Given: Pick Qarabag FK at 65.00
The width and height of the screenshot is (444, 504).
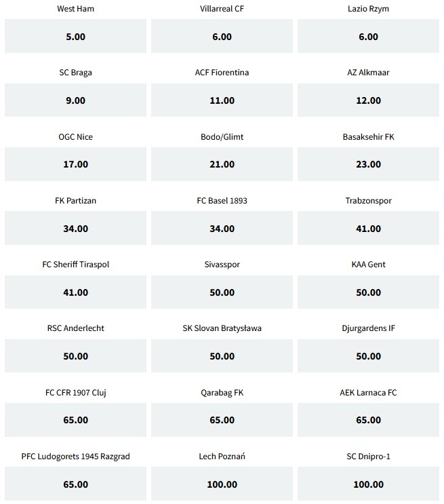Looking at the screenshot, I should (222, 420).
